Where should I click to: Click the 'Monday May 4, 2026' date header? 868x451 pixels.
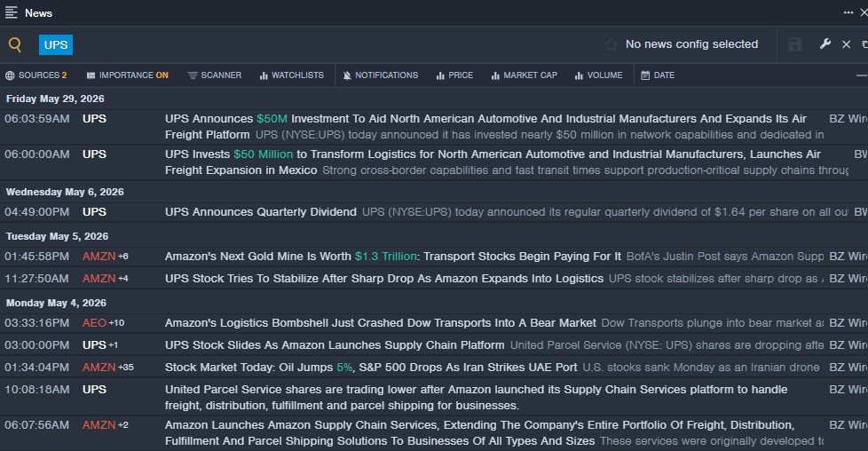56,303
